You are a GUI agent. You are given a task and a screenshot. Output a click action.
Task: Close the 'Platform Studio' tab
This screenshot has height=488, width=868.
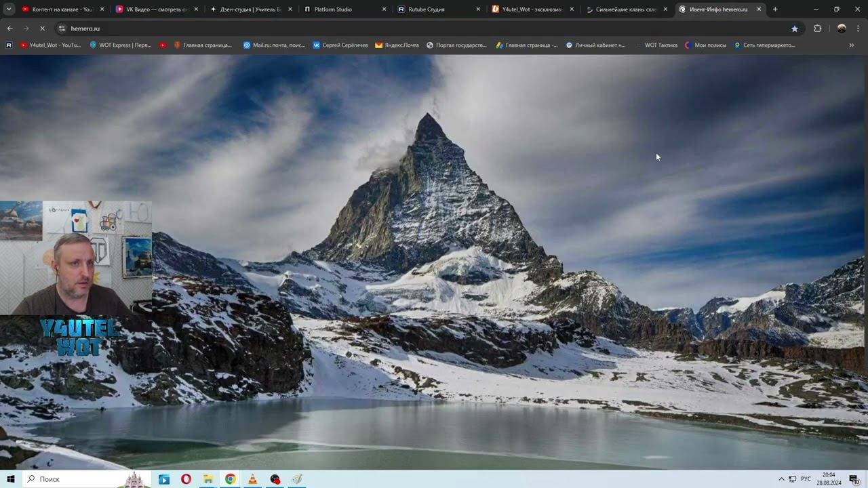pyautogui.click(x=384, y=9)
